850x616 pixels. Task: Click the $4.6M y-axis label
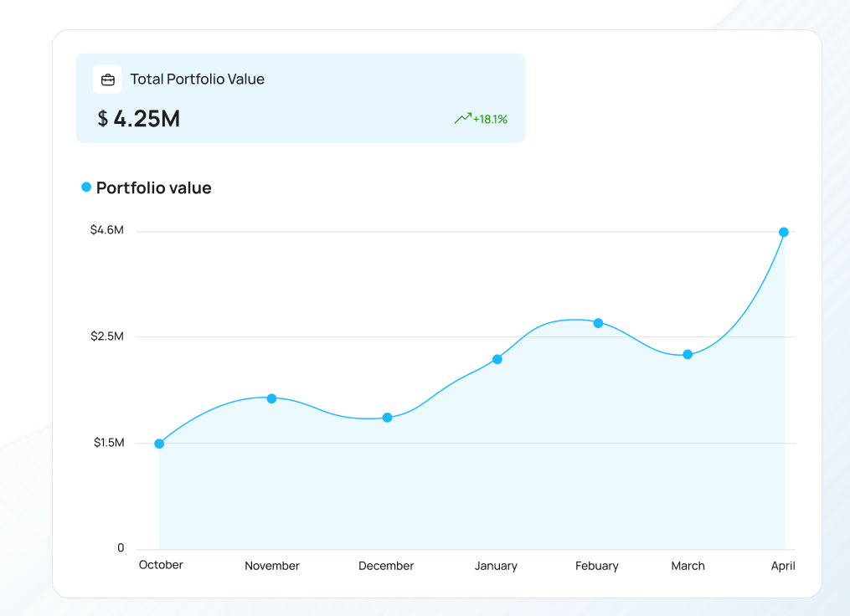[107, 230]
